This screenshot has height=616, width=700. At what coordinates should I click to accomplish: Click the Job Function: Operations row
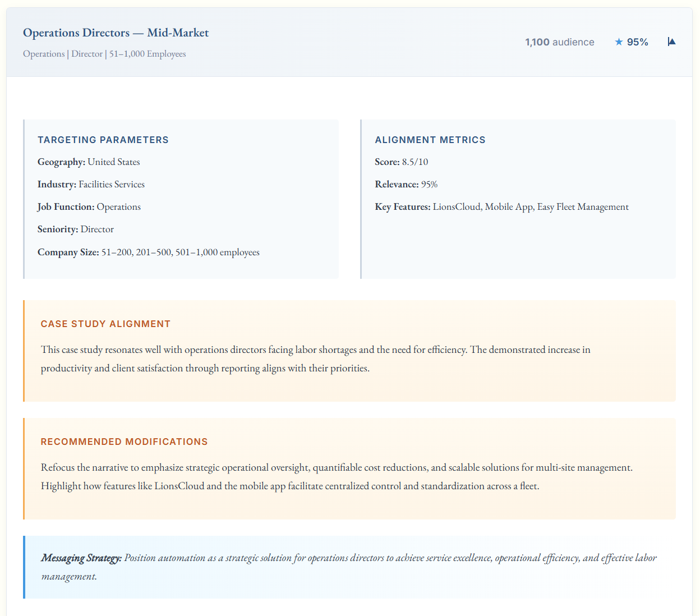point(89,207)
